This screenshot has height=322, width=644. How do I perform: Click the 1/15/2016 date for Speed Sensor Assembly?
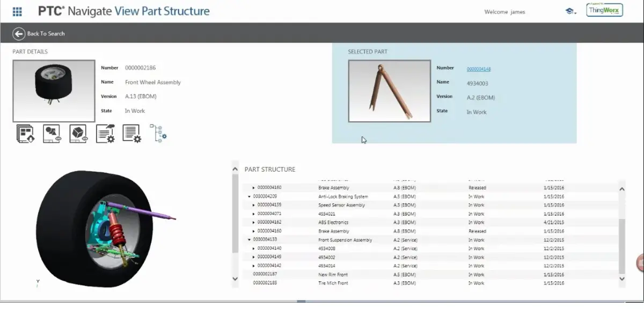point(554,205)
